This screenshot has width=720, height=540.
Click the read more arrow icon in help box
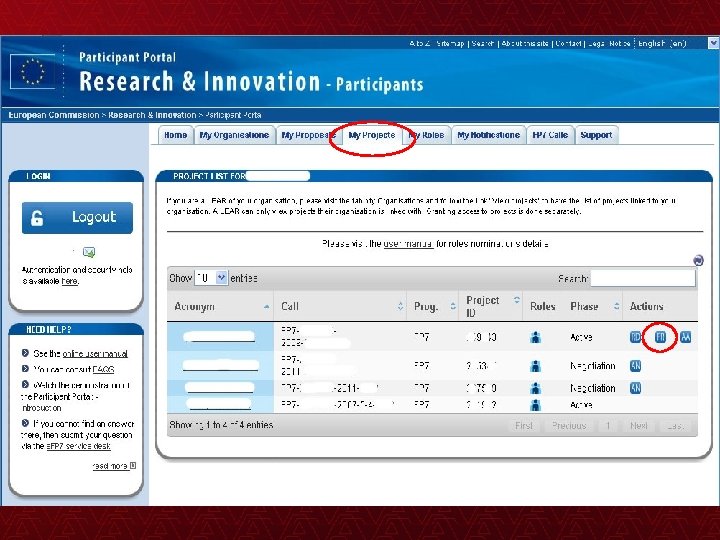click(133, 466)
